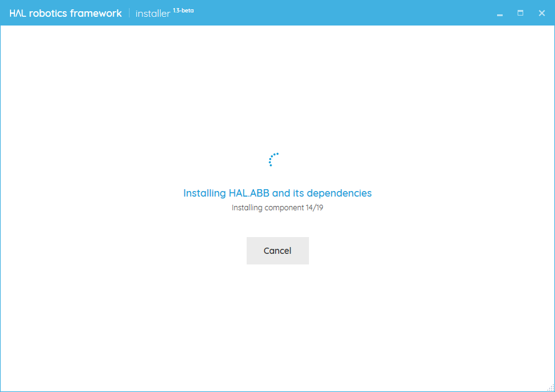The height and width of the screenshot is (392, 555).
Task: Click the resize grip in window corner
Action: 551,388
